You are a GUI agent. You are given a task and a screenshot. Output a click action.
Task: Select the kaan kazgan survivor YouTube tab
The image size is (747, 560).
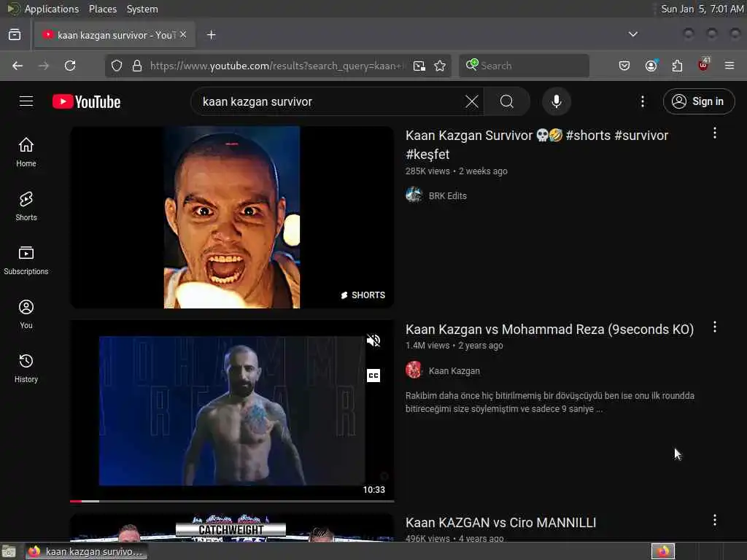(115, 35)
